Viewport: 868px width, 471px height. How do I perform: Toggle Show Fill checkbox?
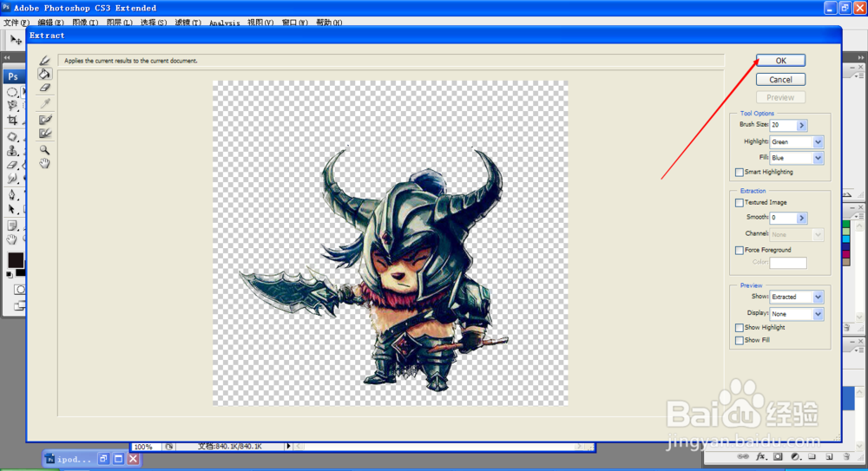coord(739,340)
